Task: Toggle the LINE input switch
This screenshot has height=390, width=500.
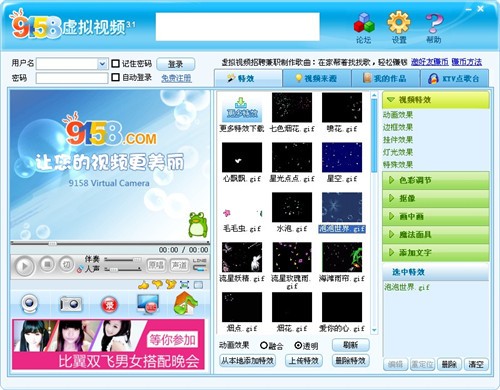Action: [200, 265]
